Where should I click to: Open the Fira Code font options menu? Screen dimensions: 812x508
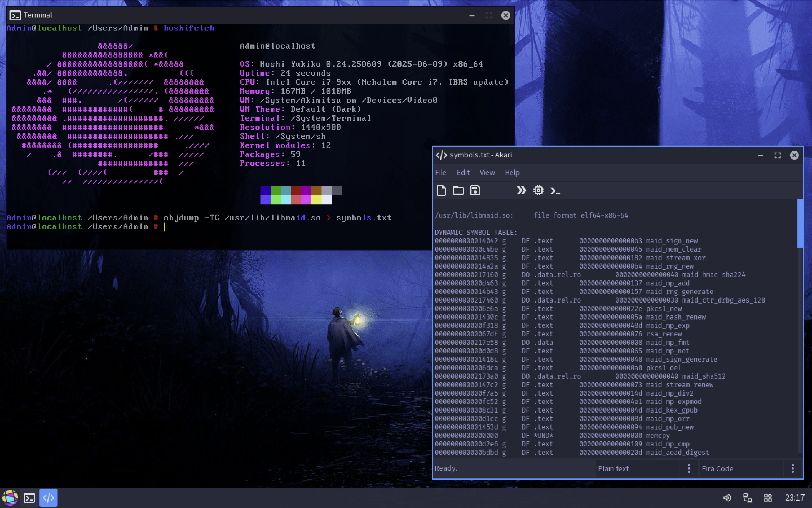click(793, 468)
